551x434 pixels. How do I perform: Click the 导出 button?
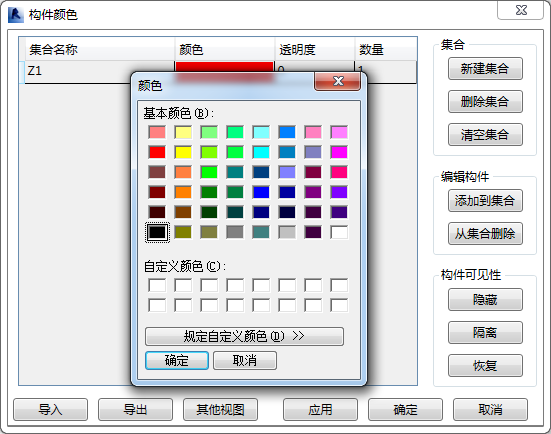tap(135, 409)
